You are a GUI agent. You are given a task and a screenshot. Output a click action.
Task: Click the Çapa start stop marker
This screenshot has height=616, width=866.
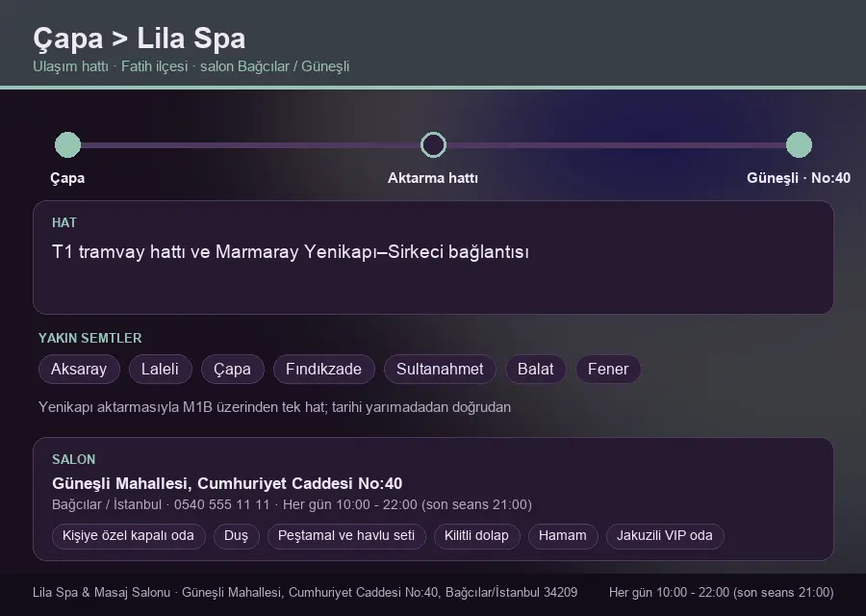(x=68, y=144)
